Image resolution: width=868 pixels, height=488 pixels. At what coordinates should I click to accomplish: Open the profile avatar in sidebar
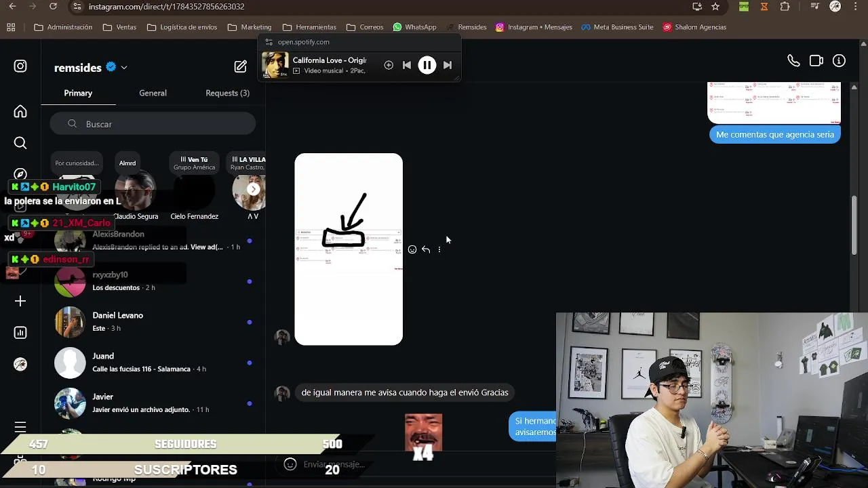(20, 364)
